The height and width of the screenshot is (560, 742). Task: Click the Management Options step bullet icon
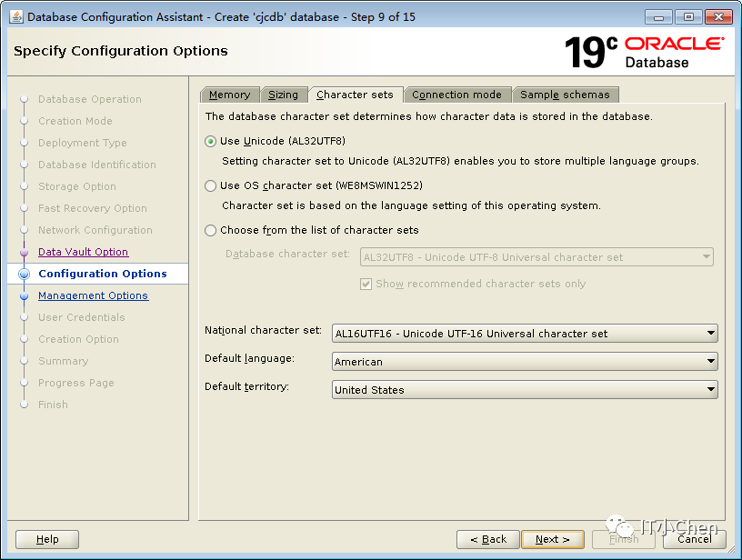[25, 296]
